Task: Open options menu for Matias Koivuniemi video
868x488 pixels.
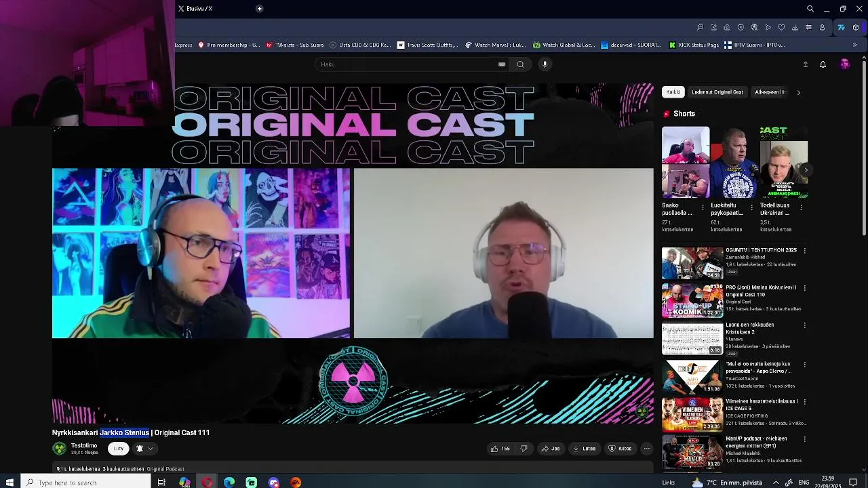Action: [805, 288]
